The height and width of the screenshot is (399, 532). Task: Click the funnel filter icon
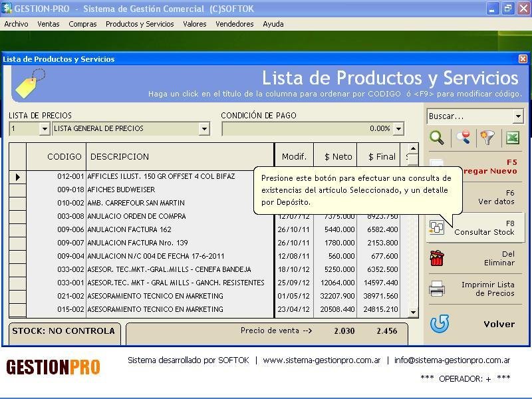coord(488,138)
